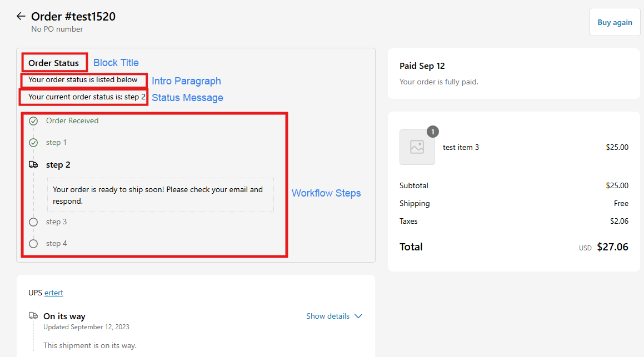Click the green checkmark icon for Order Received
The image size is (644, 357).
click(33, 121)
